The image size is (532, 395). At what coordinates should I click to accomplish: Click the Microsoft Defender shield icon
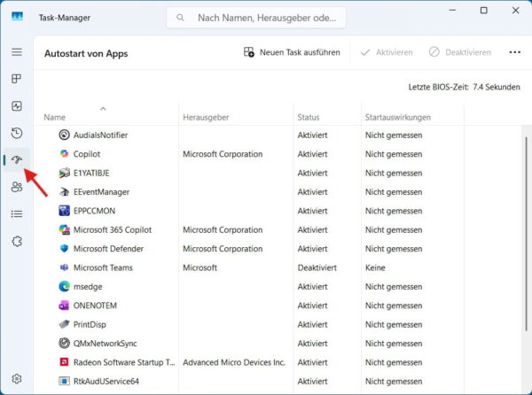pos(64,249)
